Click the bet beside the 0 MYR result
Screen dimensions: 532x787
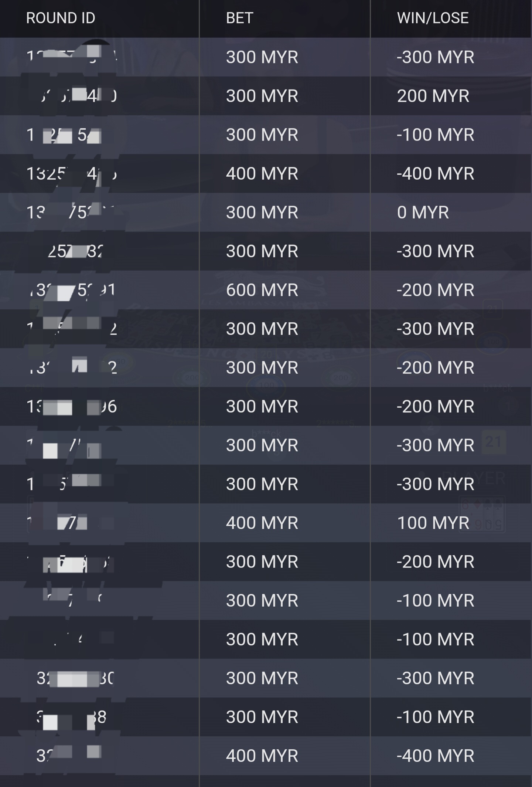(262, 212)
